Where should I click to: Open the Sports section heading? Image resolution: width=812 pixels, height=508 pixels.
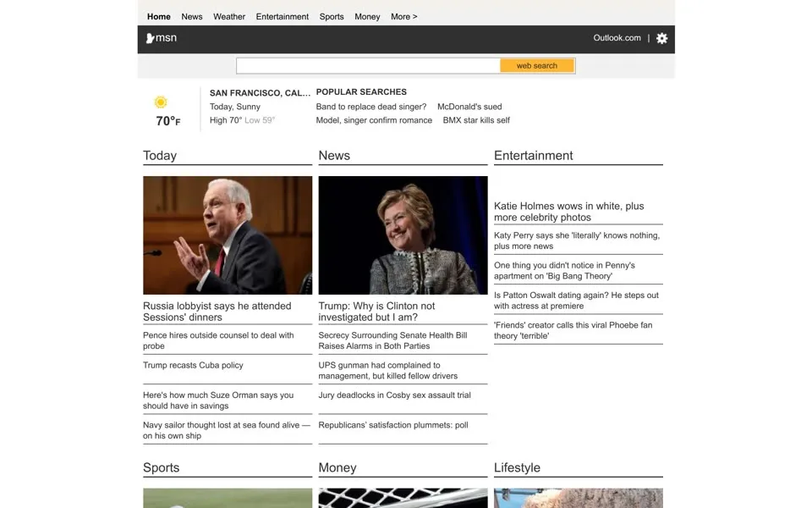click(161, 467)
